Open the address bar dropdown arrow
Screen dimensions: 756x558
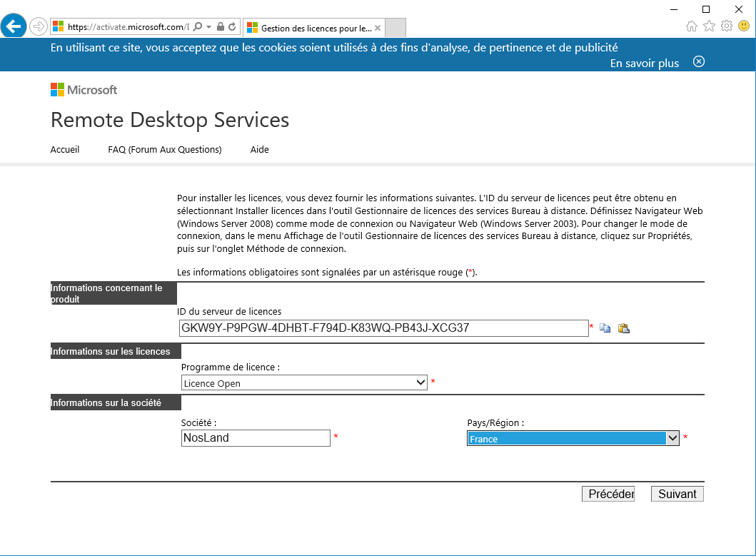pyautogui.click(x=208, y=27)
